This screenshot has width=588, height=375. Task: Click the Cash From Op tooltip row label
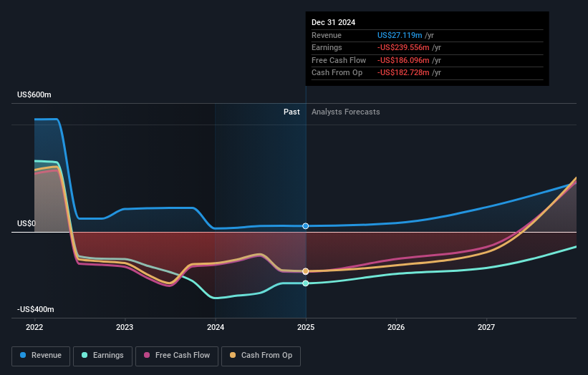click(337, 73)
